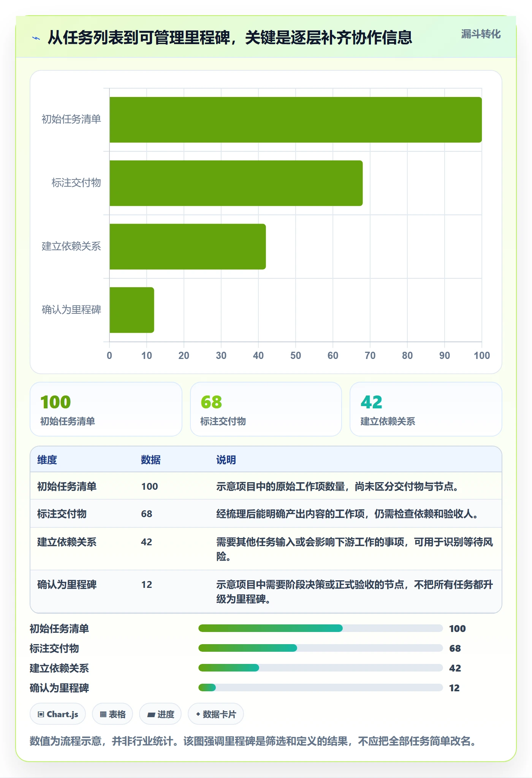Viewport: 532px width, 778px height.
Task: Click the 确认为里程碑 progress bar showing 12
Action: 320,687
